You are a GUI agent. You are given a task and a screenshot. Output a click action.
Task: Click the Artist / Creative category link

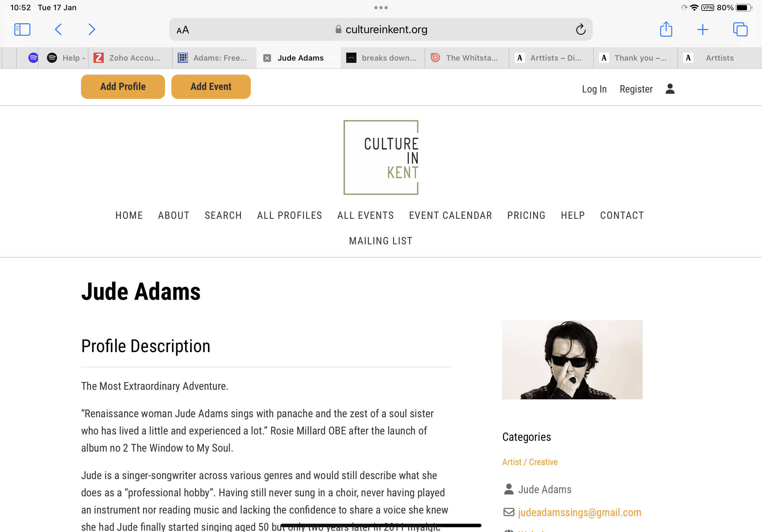530,462
